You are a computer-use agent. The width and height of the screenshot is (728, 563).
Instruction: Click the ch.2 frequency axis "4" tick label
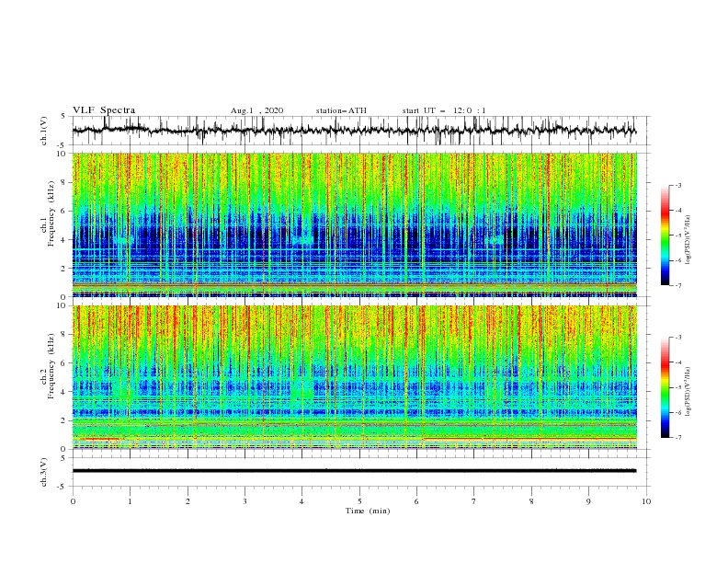(65, 392)
